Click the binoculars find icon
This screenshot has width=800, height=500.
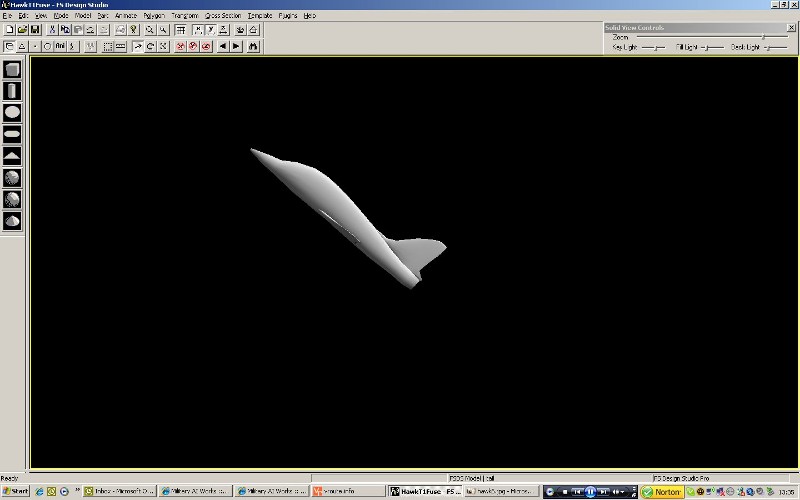pos(253,46)
